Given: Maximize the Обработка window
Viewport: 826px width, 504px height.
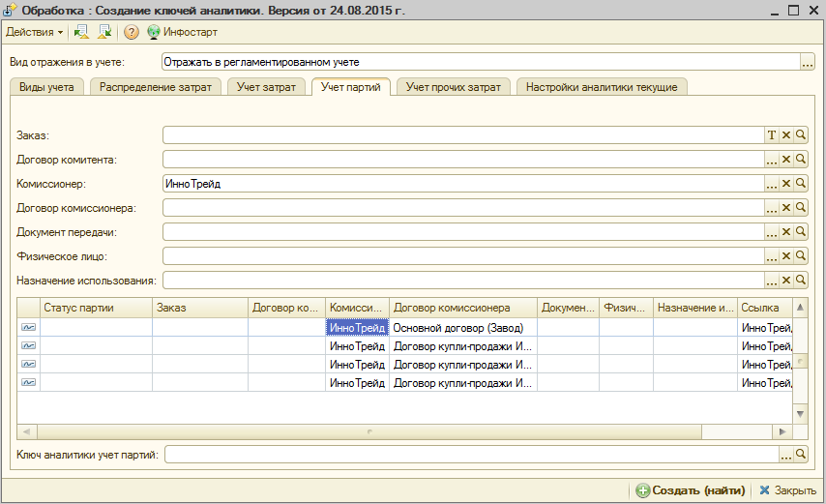Looking at the screenshot, I should [x=794, y=11].
